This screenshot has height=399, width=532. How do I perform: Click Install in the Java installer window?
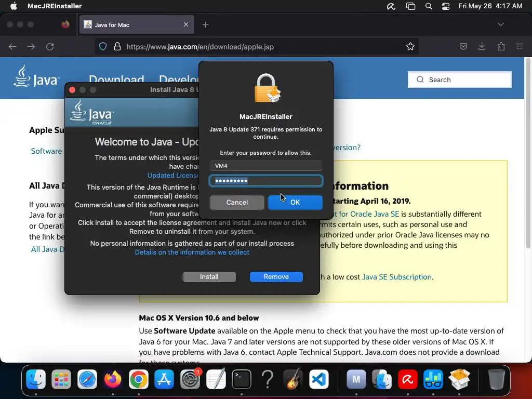[x=209, y=276]
